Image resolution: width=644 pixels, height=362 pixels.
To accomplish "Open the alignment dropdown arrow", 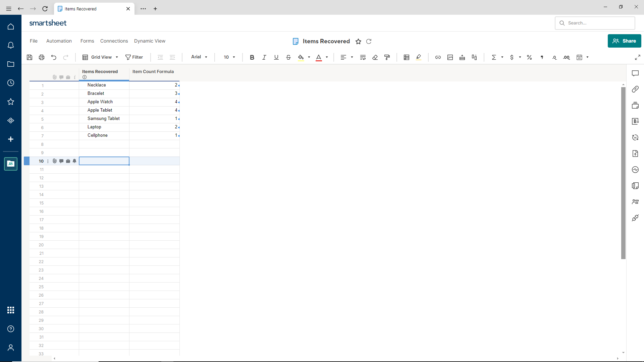I will click(352, 57).
